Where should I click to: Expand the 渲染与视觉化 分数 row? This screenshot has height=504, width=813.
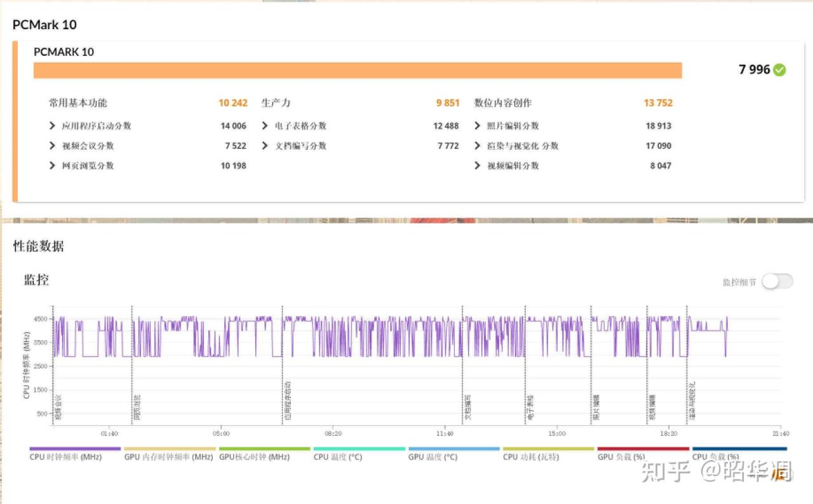tap(478, 146)
